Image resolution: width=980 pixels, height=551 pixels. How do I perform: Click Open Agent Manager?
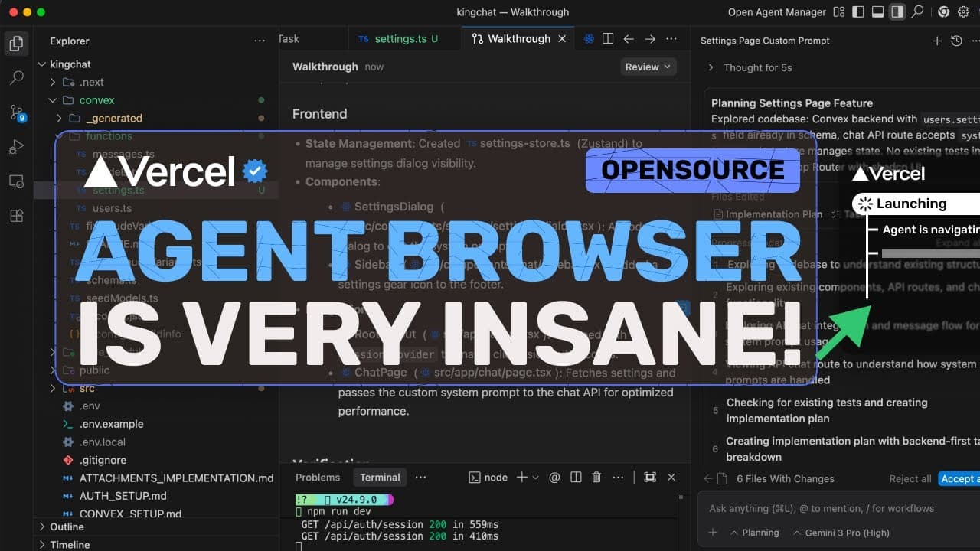coord(777,12)
